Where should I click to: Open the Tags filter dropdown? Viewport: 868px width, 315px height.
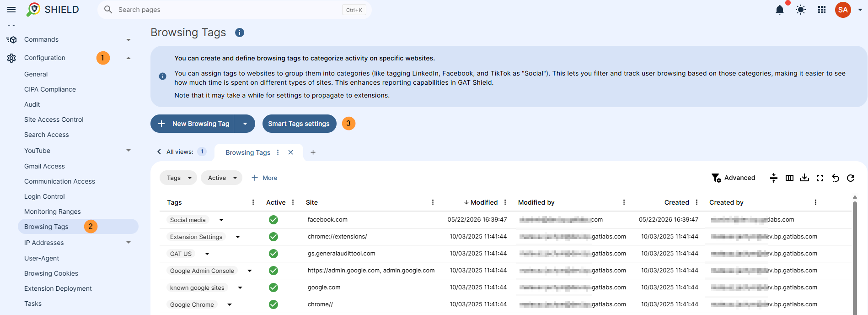tap(178, 178)
